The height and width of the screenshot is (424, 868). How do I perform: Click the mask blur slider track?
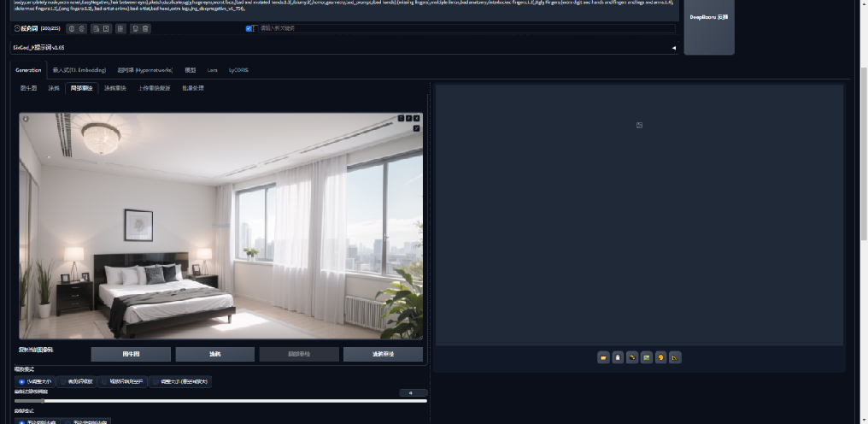(x=221, y=401)
